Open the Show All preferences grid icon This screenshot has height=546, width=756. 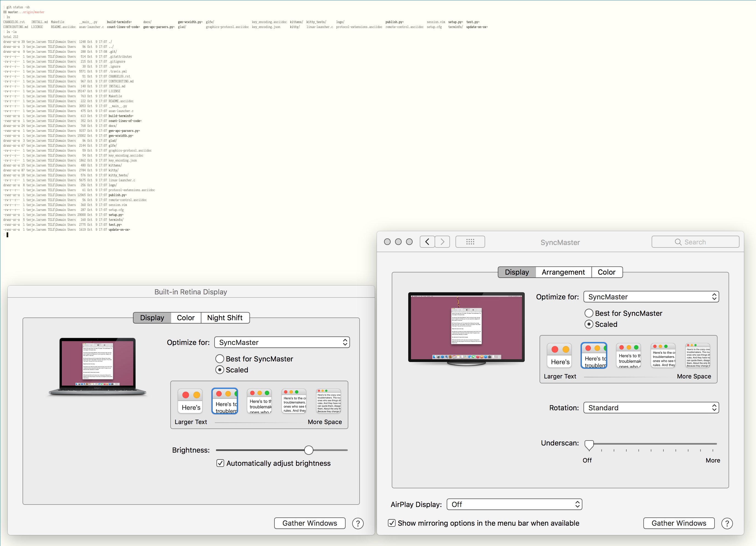tap(470, 242)
